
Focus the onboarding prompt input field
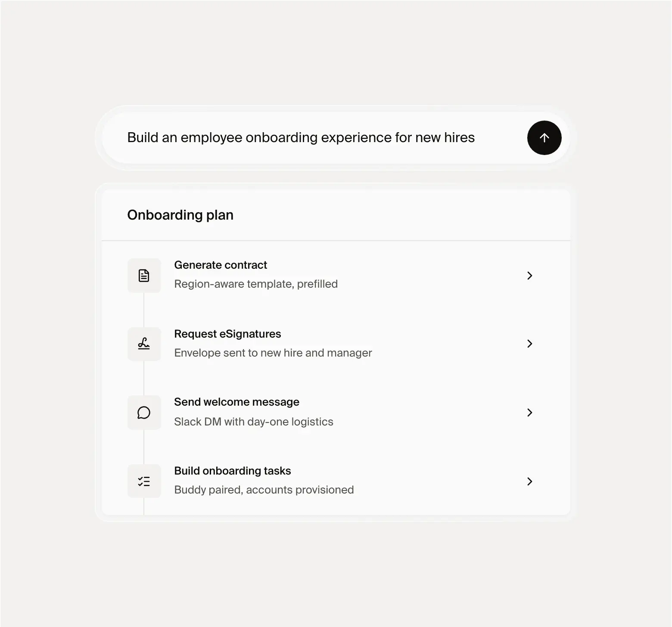tap(314, 138)
